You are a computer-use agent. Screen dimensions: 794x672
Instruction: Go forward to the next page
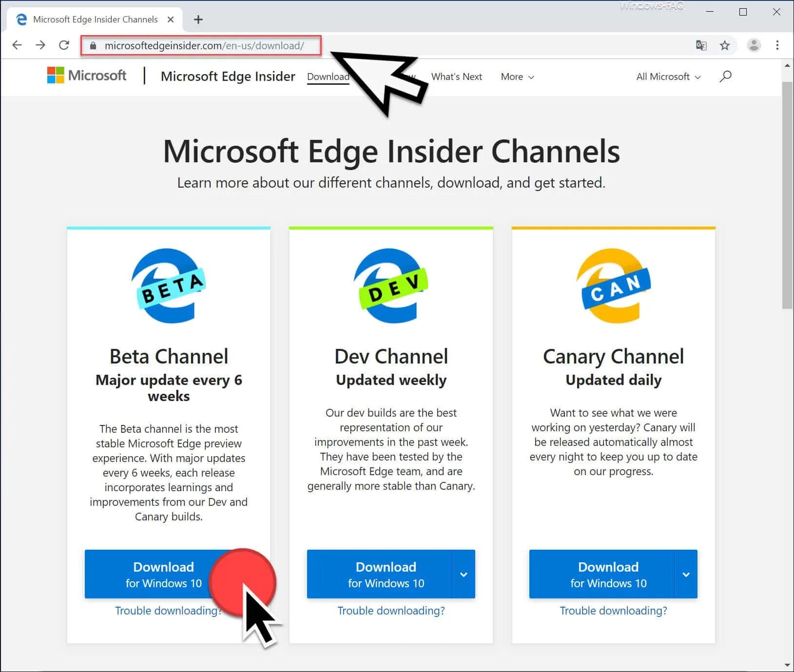40,45
